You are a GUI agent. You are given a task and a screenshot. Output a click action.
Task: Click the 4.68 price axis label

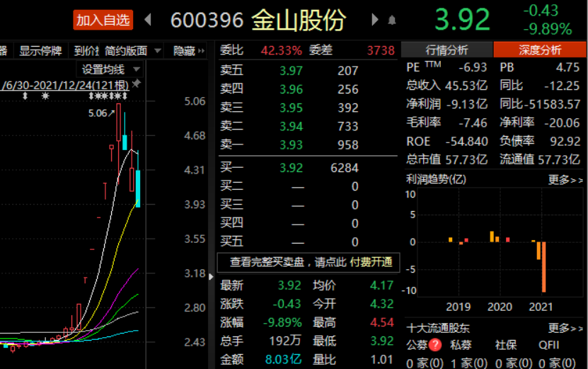click(x=195, y=135)
